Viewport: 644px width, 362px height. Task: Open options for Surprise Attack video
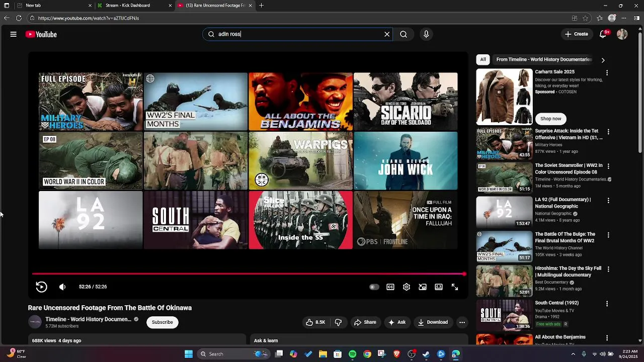pos(608,132)
